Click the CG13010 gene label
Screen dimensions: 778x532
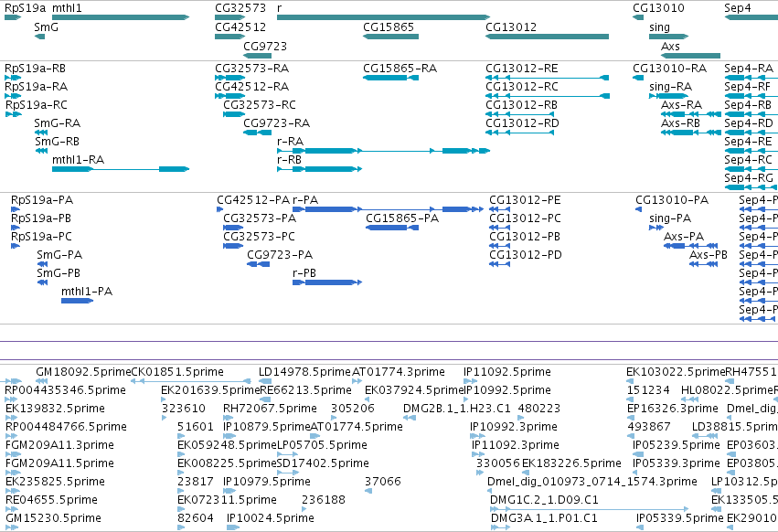click(658, 8)
